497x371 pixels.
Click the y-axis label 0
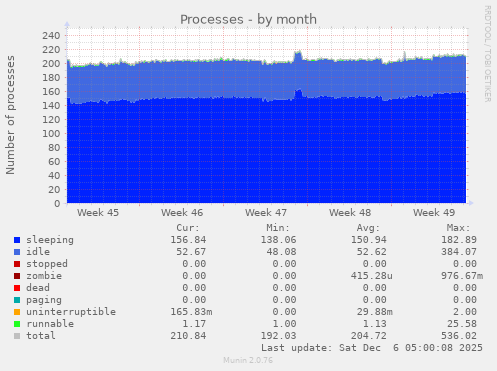57,204
